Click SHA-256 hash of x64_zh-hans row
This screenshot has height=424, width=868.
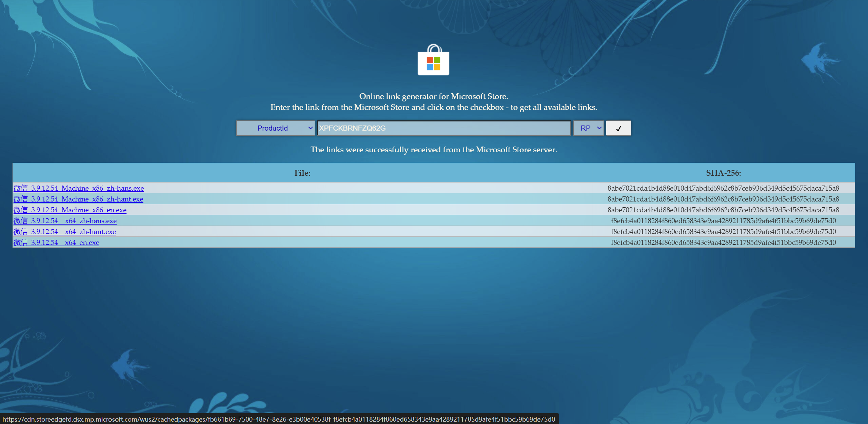click(x=723, y=221)
